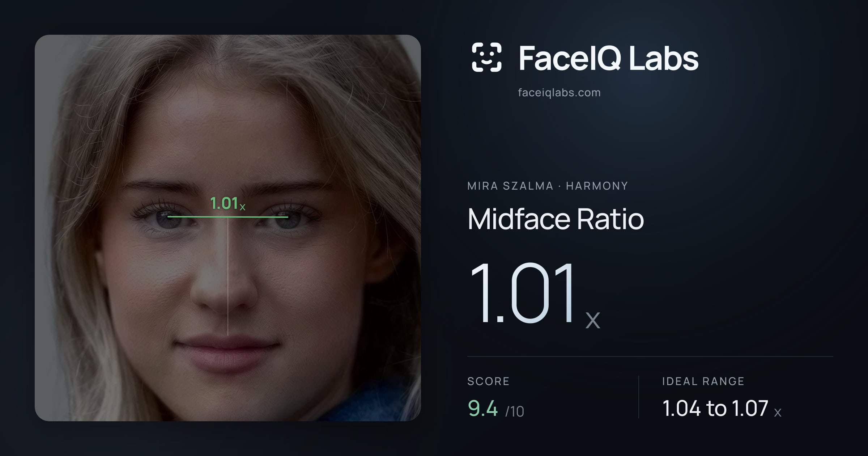Click the 9.4 /10 score value
The image size is (868, 456).
pos(496,409)
